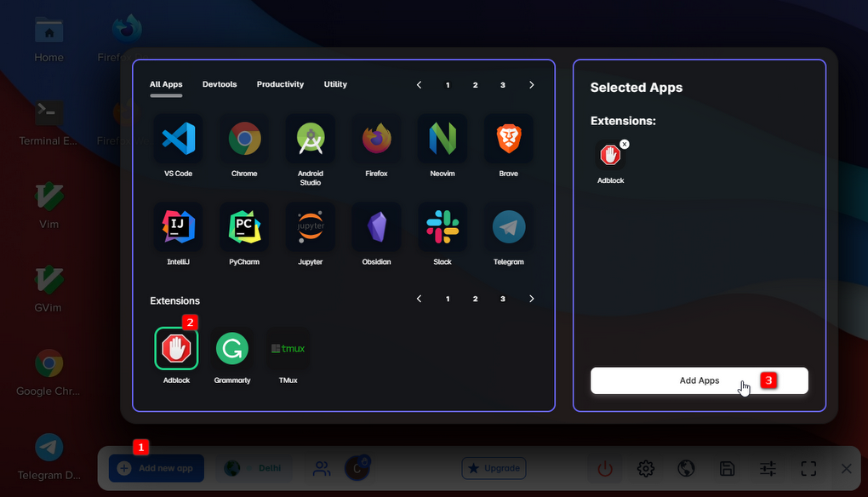
Task: Jump to apps page 2
Action: point(475,85)
